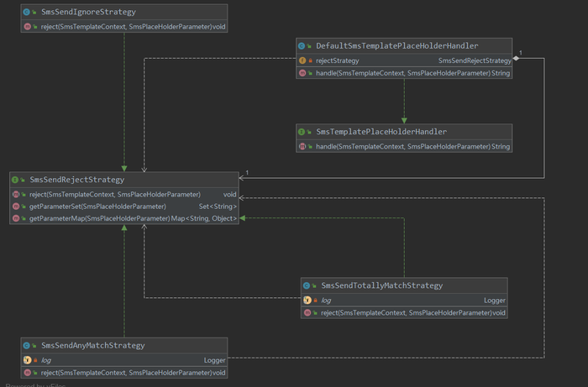This screenshot has width=588, height=387.
Task: Click the field icon beside rejectStrategy
Action: click(302, 60)
